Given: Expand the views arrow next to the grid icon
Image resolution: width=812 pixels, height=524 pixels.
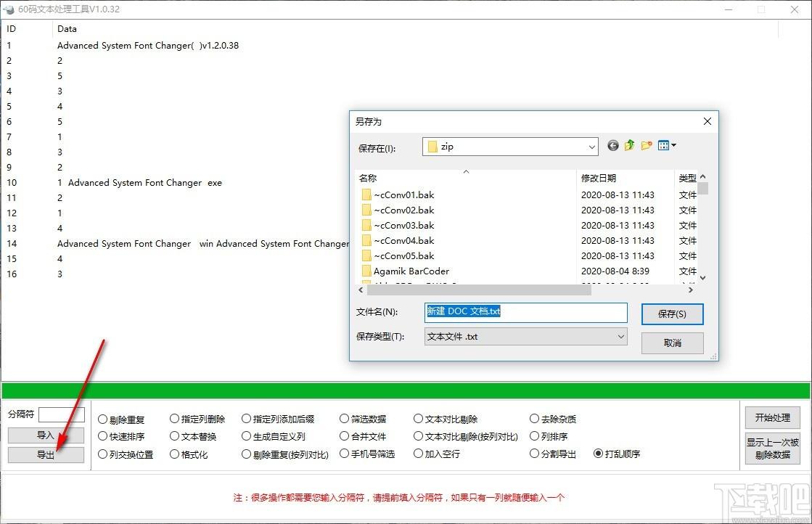Looking at the screenshot, I should click(x=673, y=146).
